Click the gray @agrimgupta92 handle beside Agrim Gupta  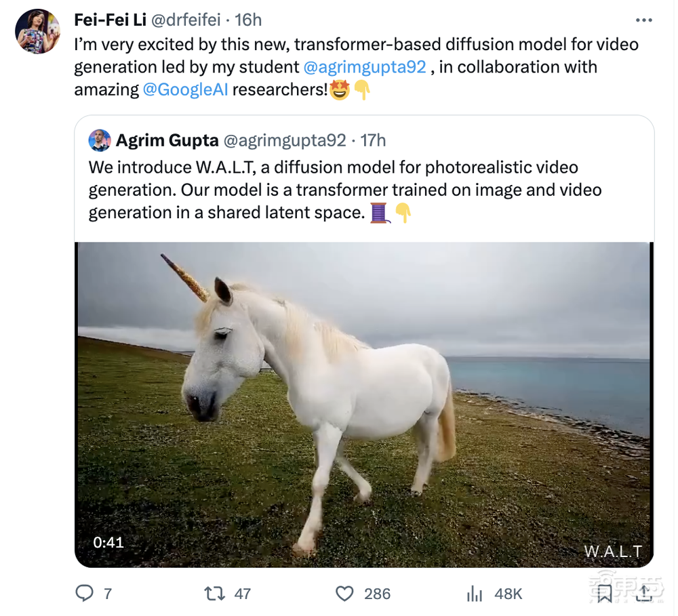click(285, 140)
